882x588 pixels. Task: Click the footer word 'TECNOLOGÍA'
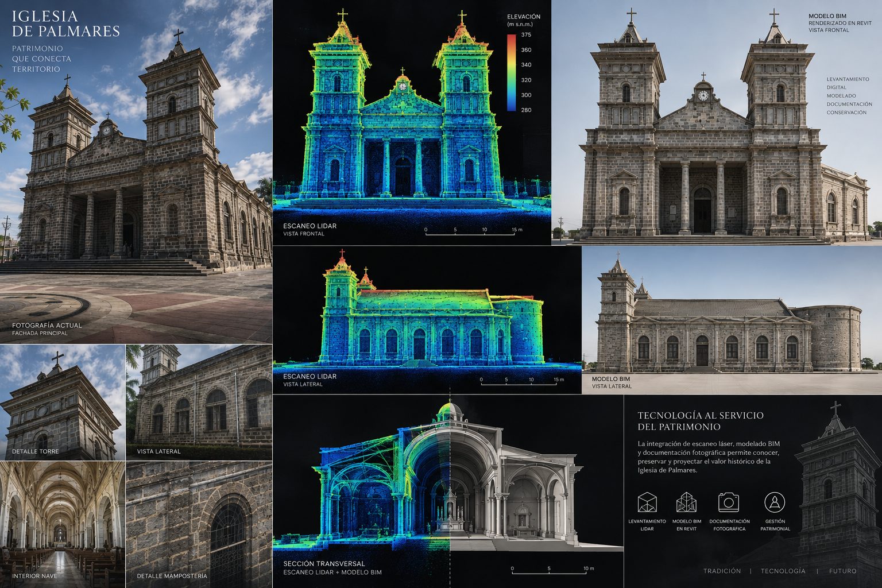[x=783, y=571]
